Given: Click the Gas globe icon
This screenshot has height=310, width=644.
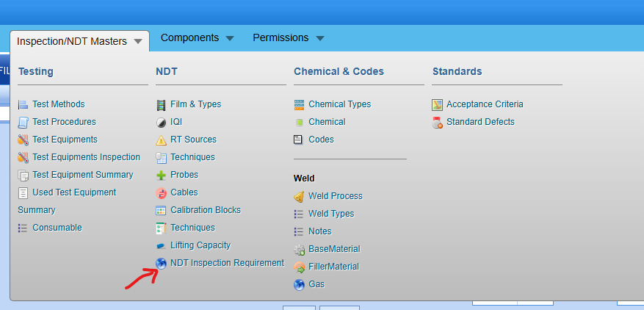Looking at the screenshot, I should [x=299, y=284].
